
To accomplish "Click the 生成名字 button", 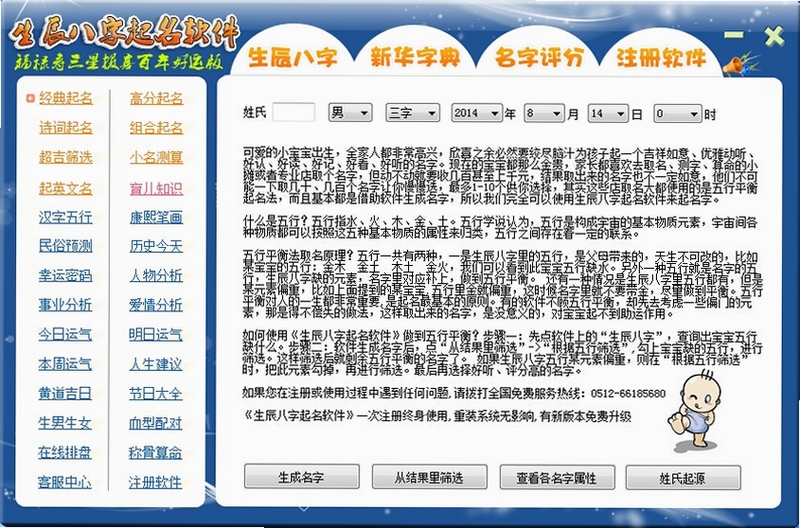I will coord(302,476).
